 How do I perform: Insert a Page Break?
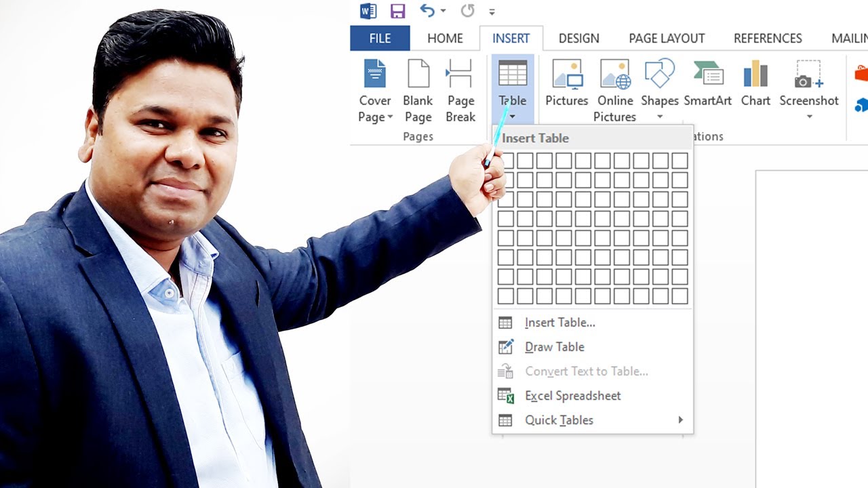460,88
